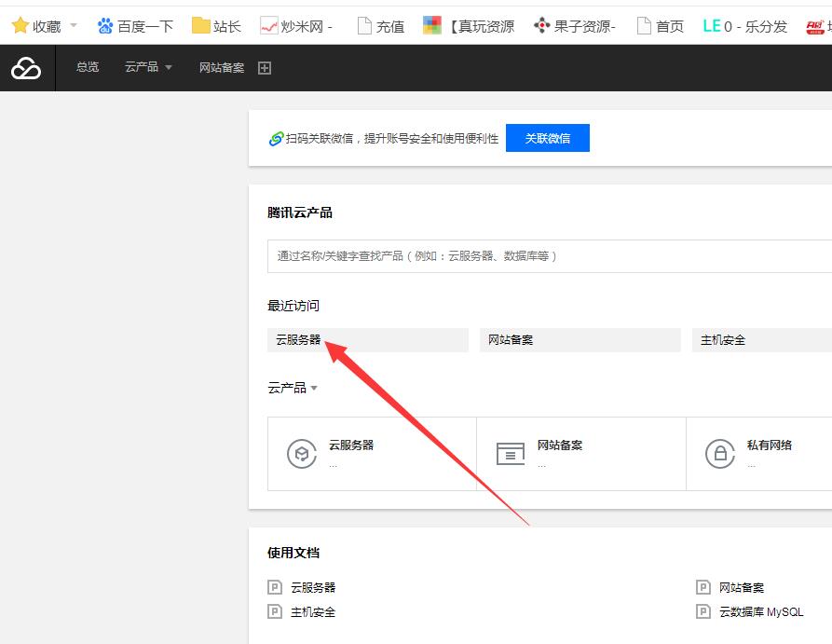Expand the 收藏 favorites dropdown arrow
The height and width of the screenshot is (644, 832).
point(74,25)
